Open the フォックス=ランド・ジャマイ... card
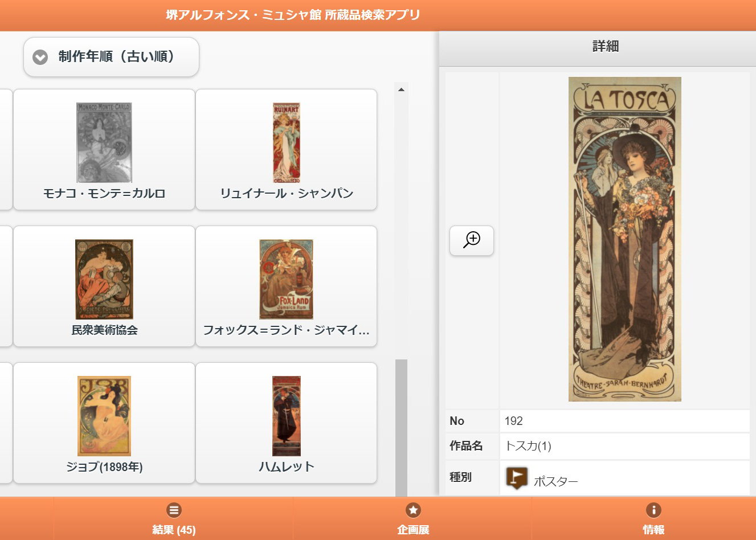The height and width of the screenshot is (540, 756). pyautogui.click(x=286, y=286)
